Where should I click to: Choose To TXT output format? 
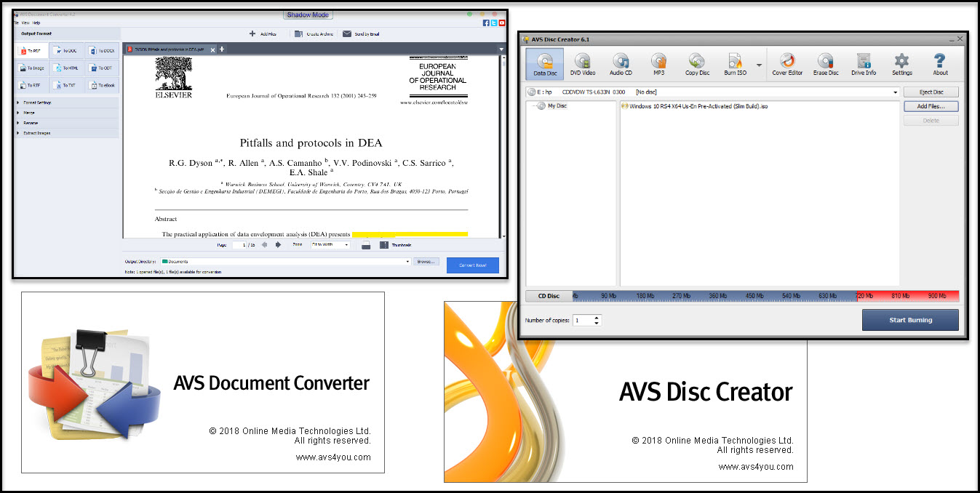65,86
